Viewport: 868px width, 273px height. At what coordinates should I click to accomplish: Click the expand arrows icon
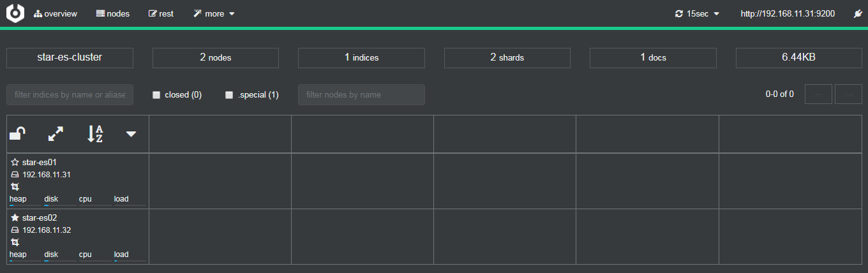click(56, 133)
